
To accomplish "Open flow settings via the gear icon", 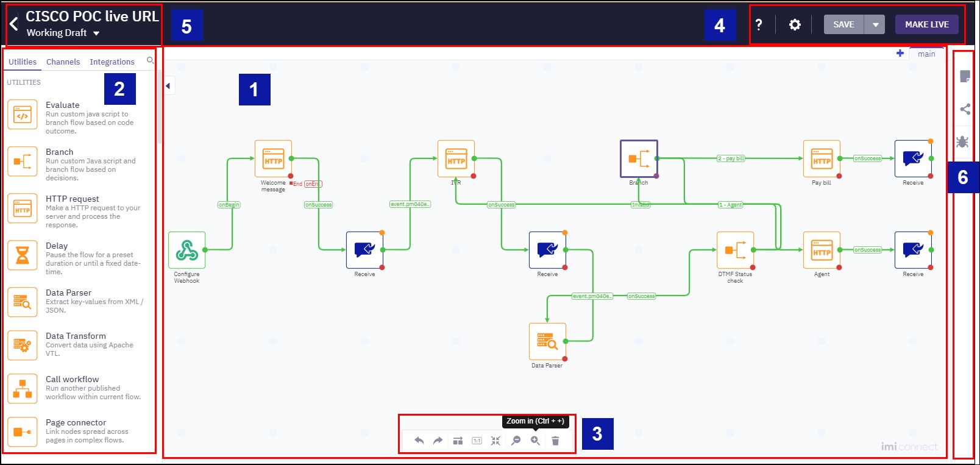I will (795, 24).
